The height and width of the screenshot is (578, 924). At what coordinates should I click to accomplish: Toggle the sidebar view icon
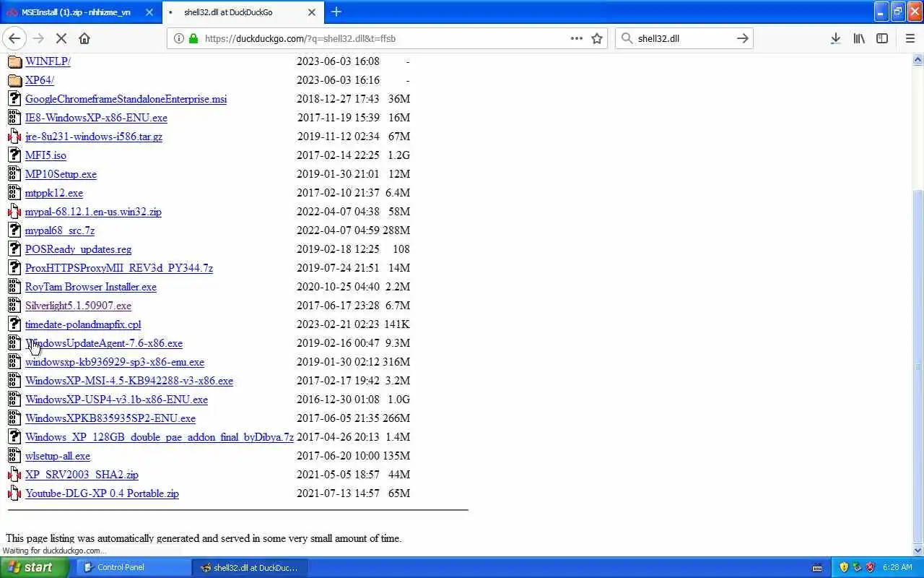(x=882, y=38)
